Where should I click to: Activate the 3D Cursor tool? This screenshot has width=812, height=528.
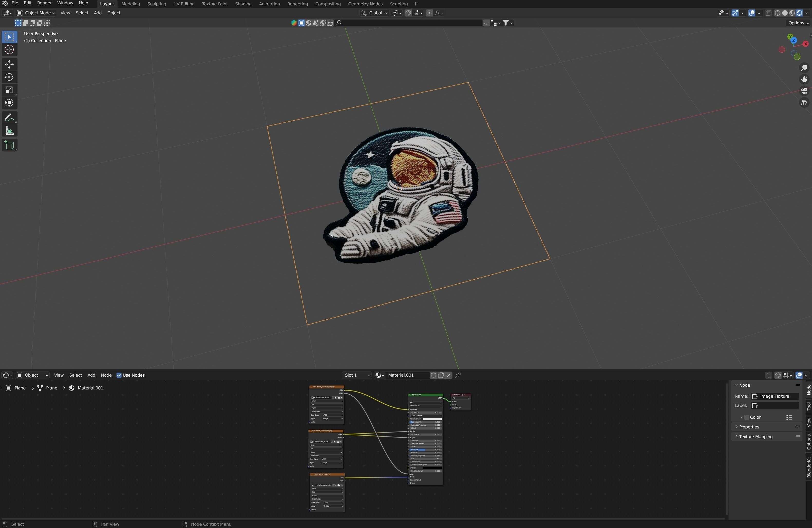(9, 50)
